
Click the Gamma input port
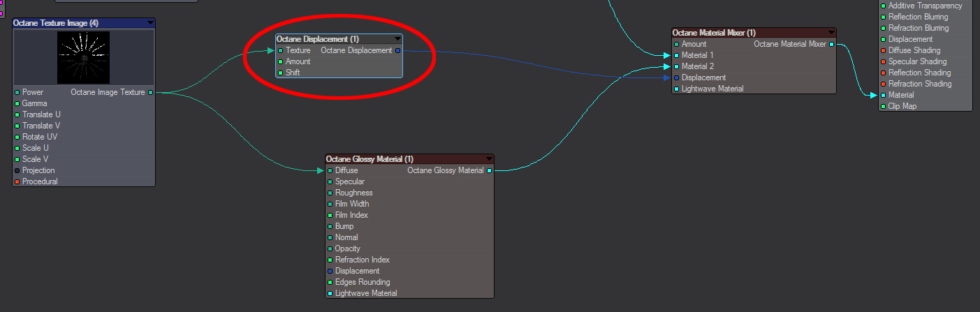17,103
